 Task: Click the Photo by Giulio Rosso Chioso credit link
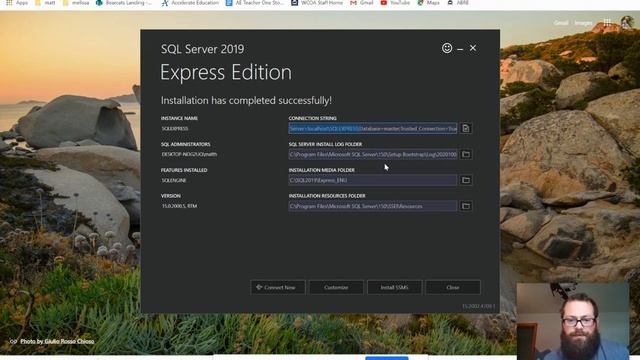[57, 341]
